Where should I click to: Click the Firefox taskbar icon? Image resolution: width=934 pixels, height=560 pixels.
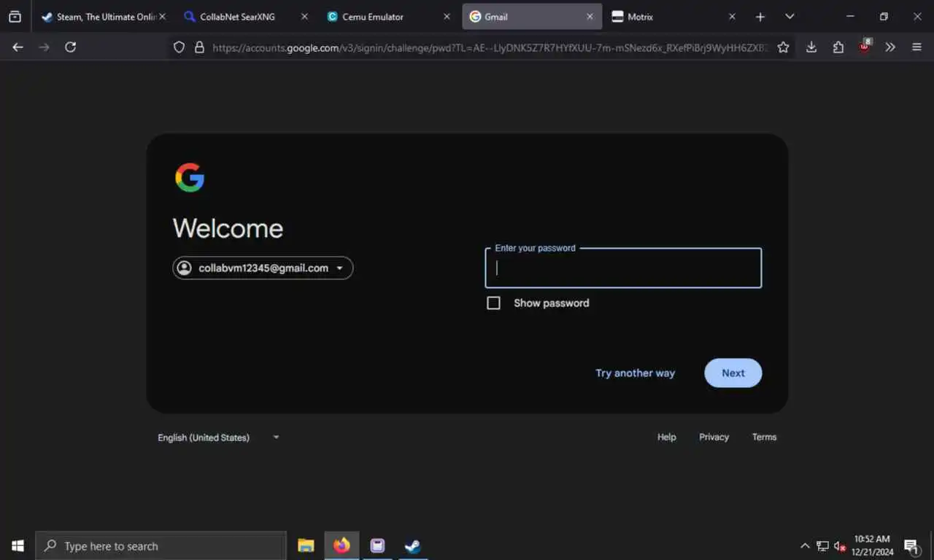[x=341, y=546]
